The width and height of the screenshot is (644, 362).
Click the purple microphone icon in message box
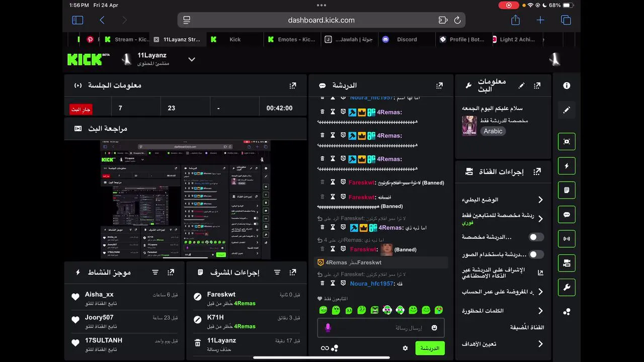tap(328, 328)
